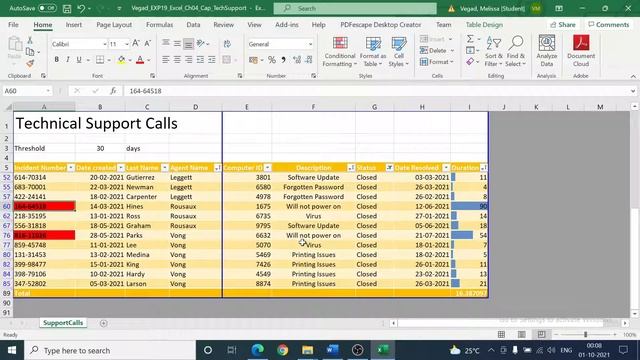Click Delete cells button
Screen dimensions: 640x360
[436, 51]
